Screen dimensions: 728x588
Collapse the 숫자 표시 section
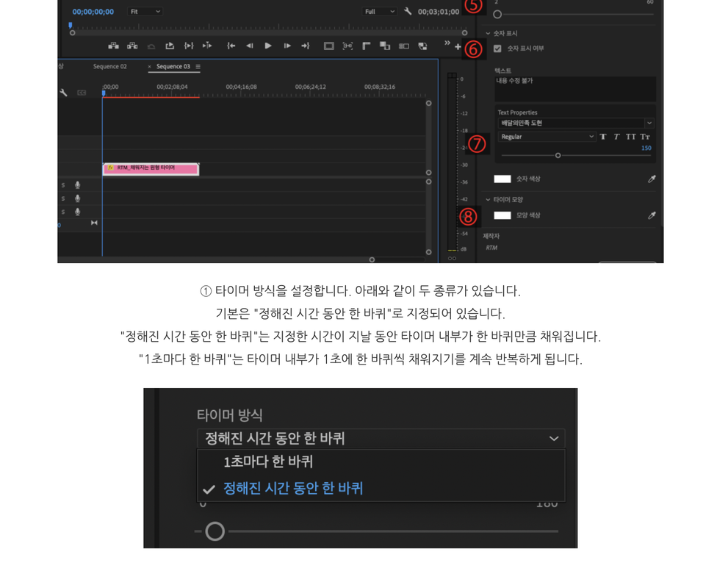[x=488, y=33]
